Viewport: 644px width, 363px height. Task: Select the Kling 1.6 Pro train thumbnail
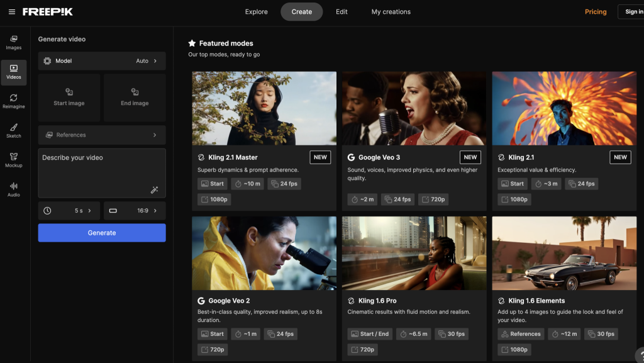414,254
